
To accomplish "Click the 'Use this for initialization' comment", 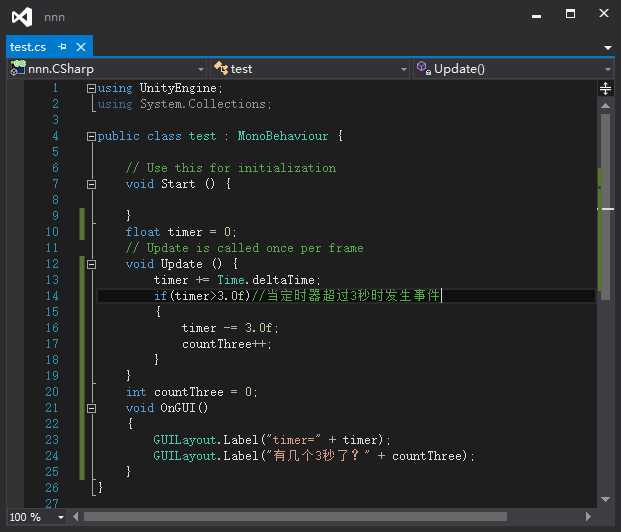I will click(x=231, y=168).
